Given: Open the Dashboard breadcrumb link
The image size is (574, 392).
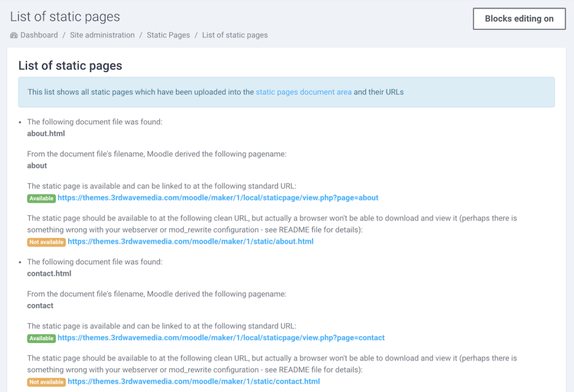Looking at the screenshot, I should [x=39, y=35].
